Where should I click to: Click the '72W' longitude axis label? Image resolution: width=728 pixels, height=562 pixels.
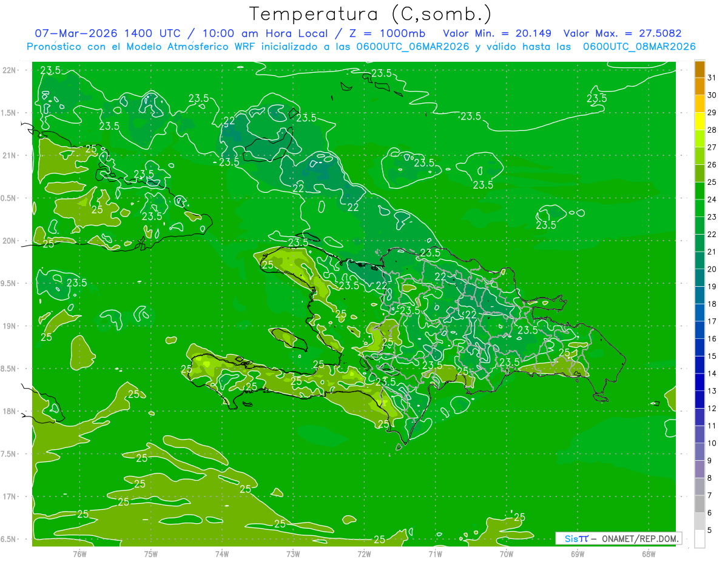[364, 554]
